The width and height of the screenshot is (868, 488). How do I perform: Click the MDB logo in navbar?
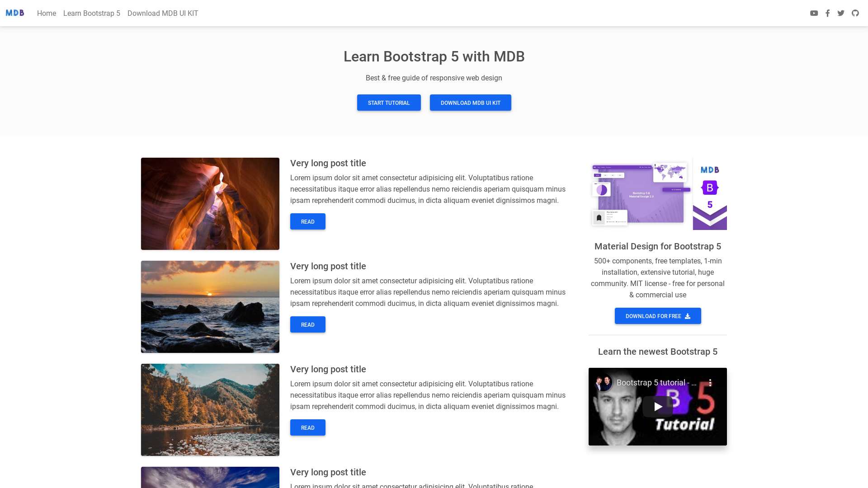(x=15, y=13)
